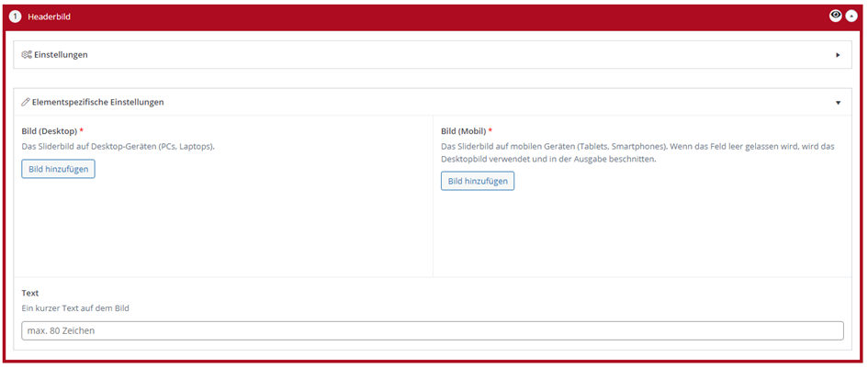Viewport: 868px width, 368px height.
Task: Click the Text field label
Action: click(30, 294)
